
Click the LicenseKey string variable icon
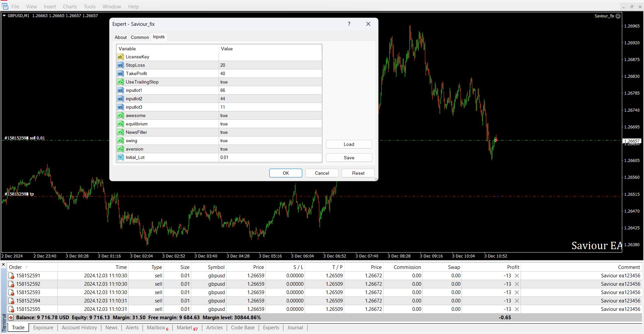click(x=120, y=57)
